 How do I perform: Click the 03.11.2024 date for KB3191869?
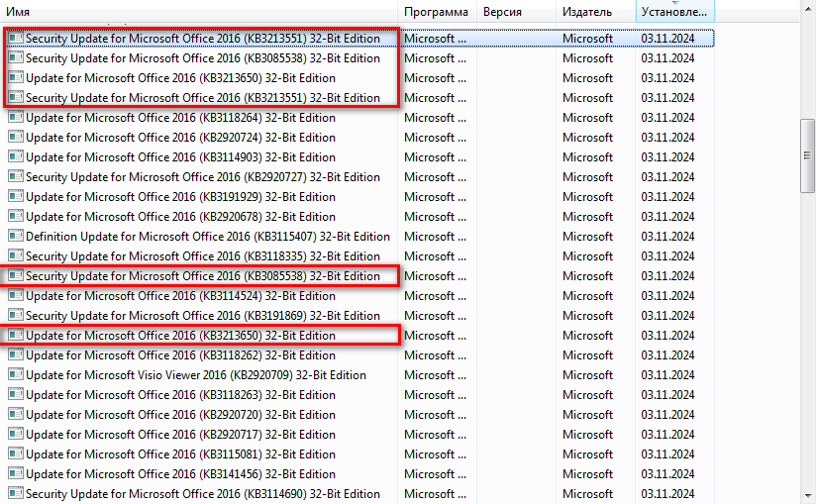667,315
